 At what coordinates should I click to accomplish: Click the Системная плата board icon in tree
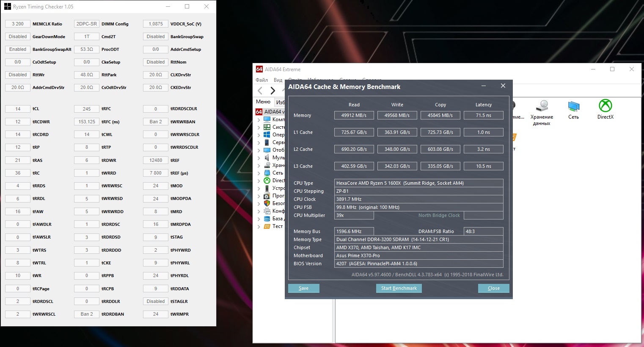[267, 127]
